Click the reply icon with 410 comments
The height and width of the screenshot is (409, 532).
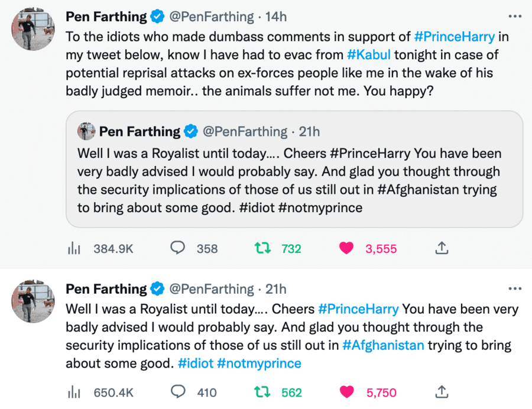coord(178,392)
